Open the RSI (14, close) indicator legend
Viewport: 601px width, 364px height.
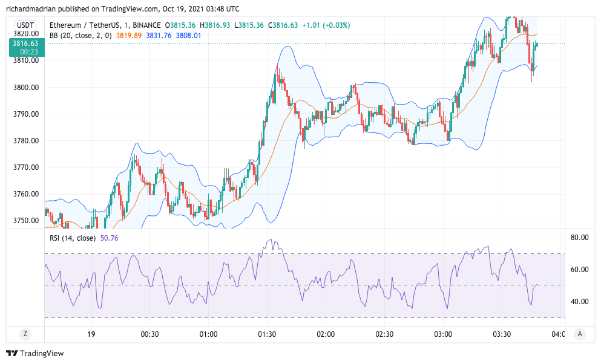pos(73,238)
